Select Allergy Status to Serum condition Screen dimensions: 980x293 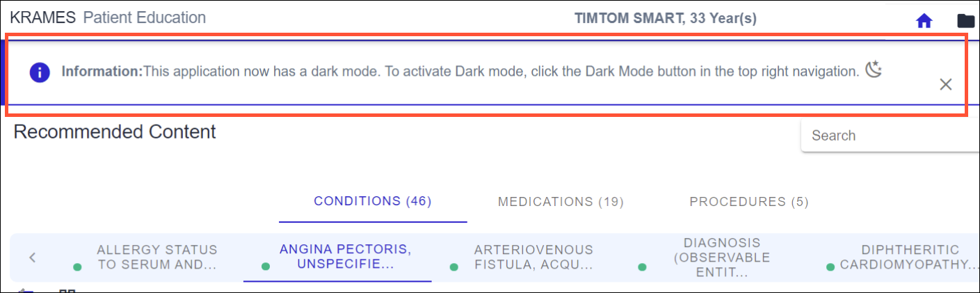point(157,257)
